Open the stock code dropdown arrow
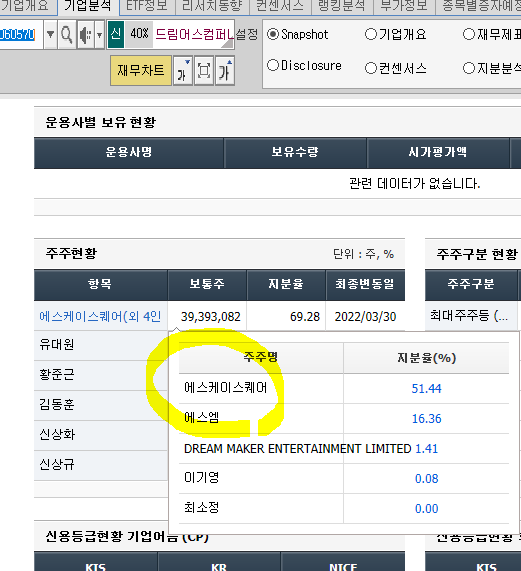The height and width of the screenshot is (571, 521). tap(51, 35)
